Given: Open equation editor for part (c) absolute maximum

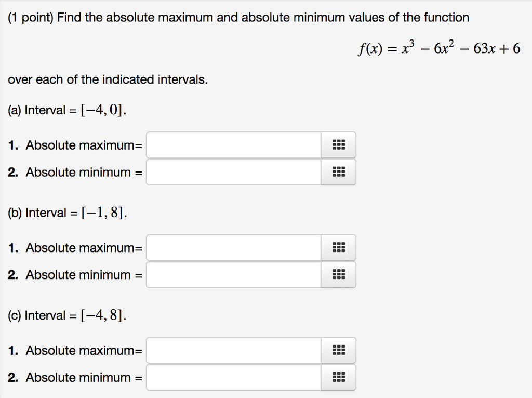Looking at the screenshot, I should [338, 350].
